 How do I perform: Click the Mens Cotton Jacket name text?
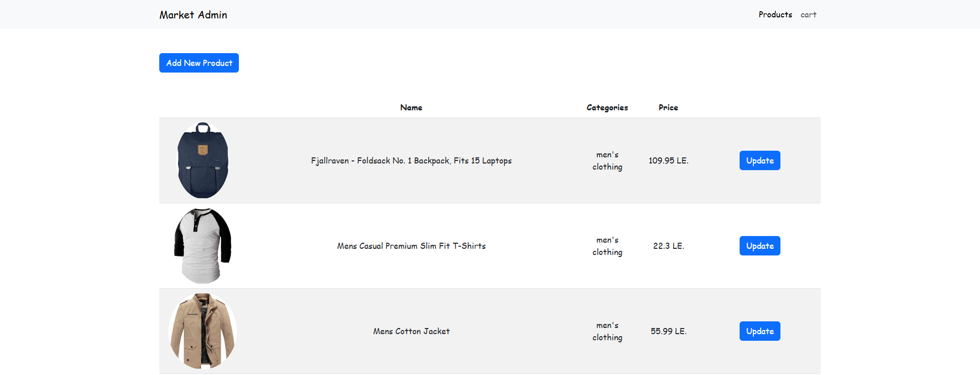click(x=411, y=331)
